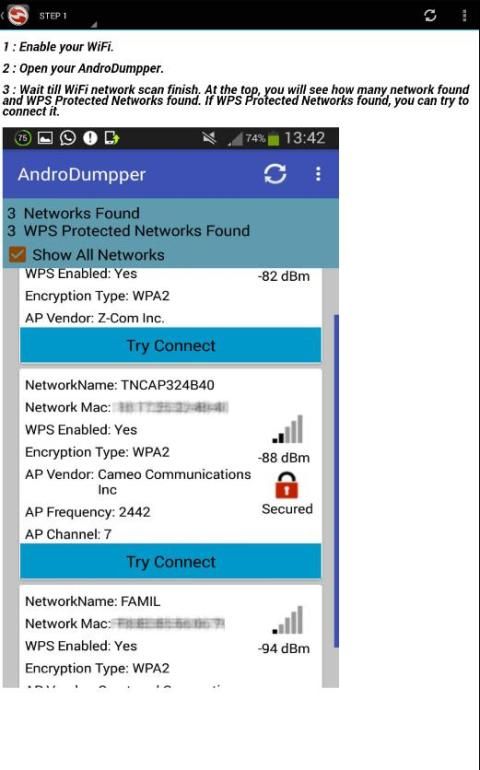Tap the picture notification icon in status bar
The height and width of the screenshot is (770, 480).
(x=45, y=138)
